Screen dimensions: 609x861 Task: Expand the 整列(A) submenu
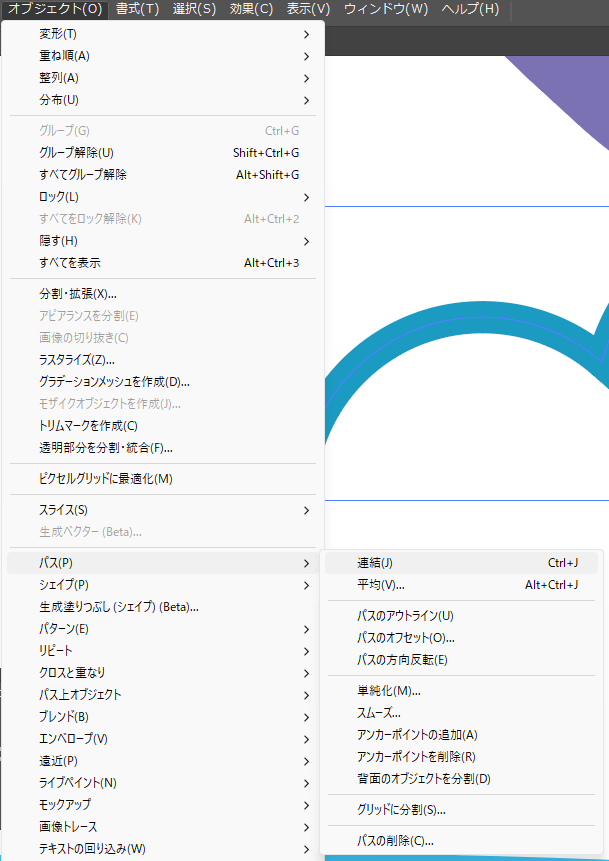(59, 78)
